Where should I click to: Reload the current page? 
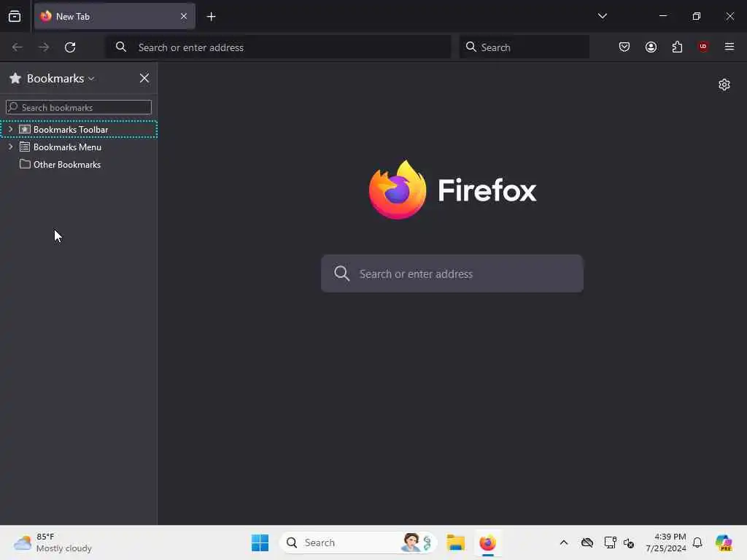tap(70, 47)
